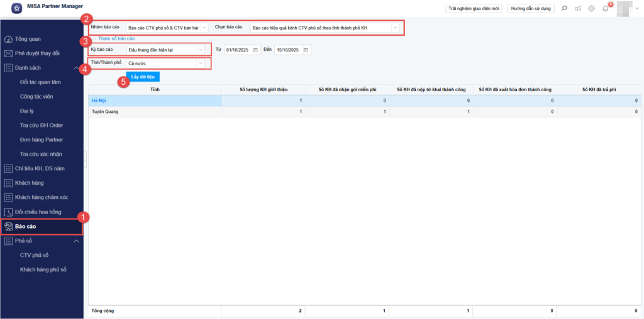
Task: Open the user avatar account menu
Action: tap(625, 8)
